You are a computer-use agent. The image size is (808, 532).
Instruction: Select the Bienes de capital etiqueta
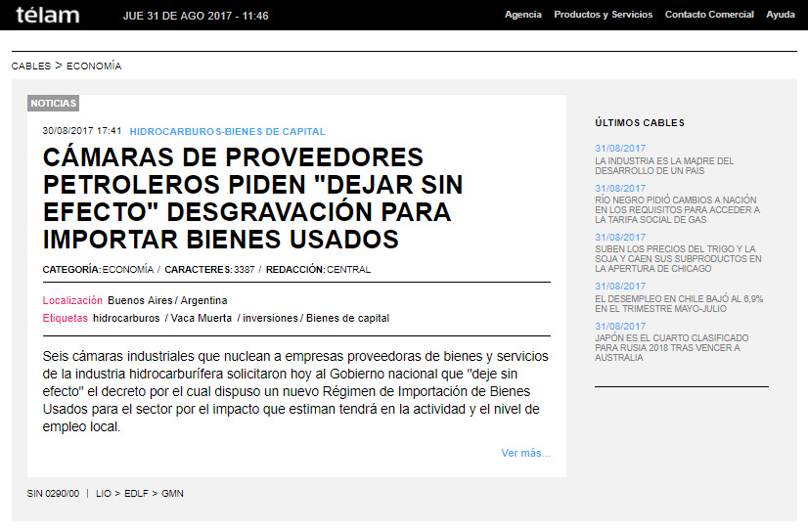(x=347, y=318)
